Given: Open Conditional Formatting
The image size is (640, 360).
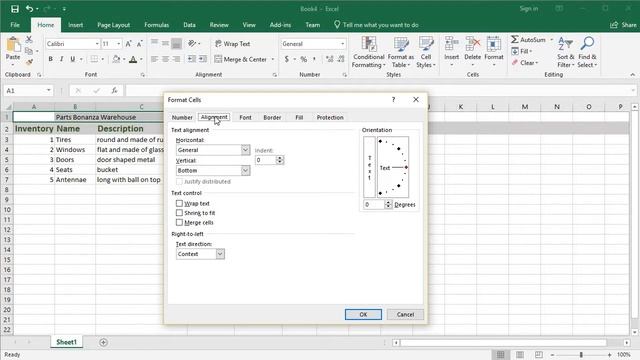Looking at the screenshot, I should coord(368,52).
